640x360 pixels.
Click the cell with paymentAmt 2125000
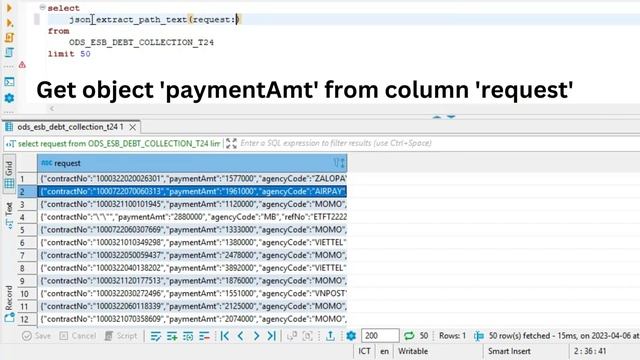192,306
